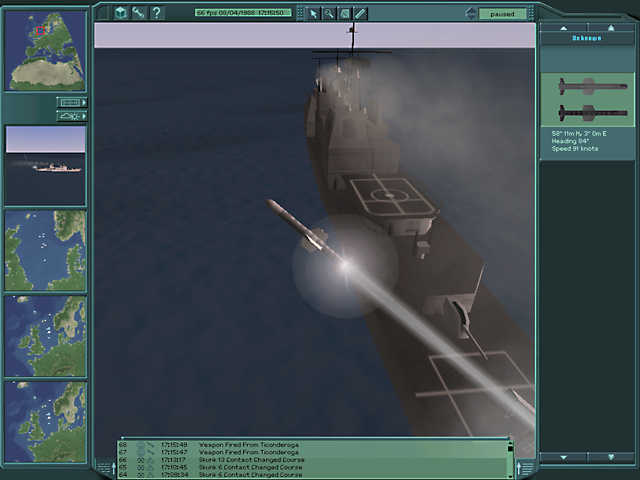The width and height of the screenshot is (640, 480).
Task: Select the bottom Europe map thumbnail
Action: 45,422
